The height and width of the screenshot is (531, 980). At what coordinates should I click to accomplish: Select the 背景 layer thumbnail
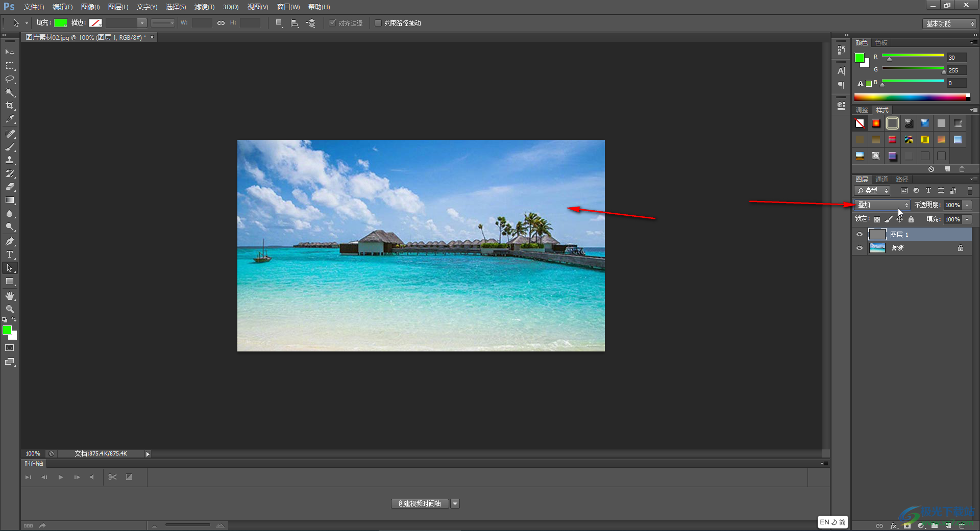pyautogui.click(x=877, y=248)
